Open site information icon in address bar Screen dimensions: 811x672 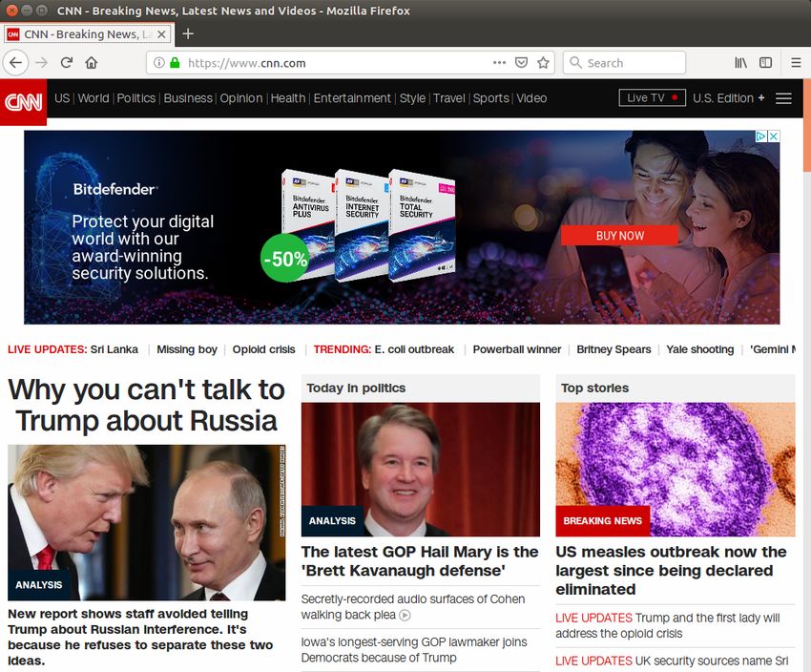(159, 63)
